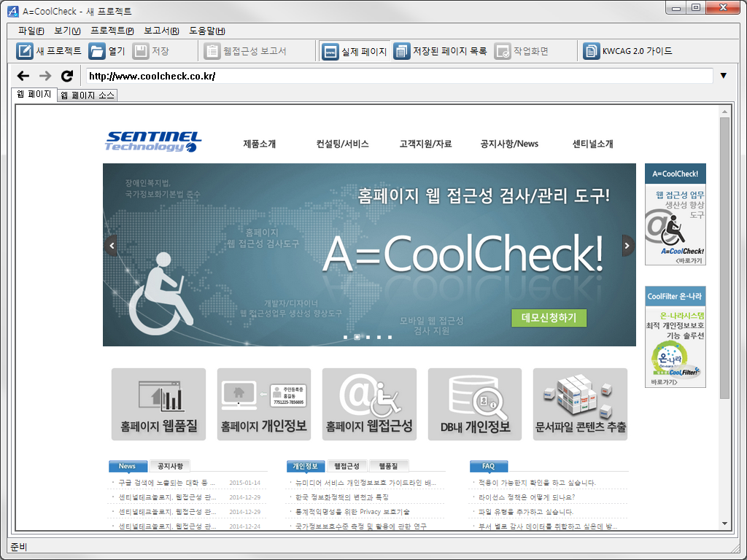Image resolution: width=747 pixels, height=560 pixels.
Task: Open FAQ '적용이 가능한지 확인을 하고 싶습니다.'
Action: tap(538, 483)
